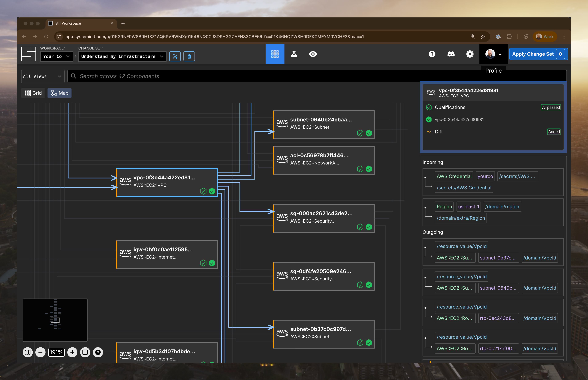The width and height of the screenshot is (588, 380).
Task: Open the Your Co workspace dropdown
Action: 56,57
